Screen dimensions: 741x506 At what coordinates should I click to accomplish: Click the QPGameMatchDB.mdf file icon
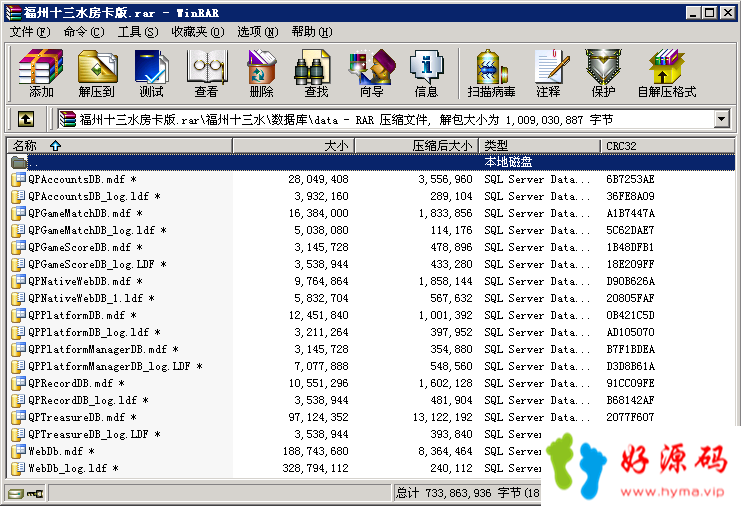pos(19,213)
